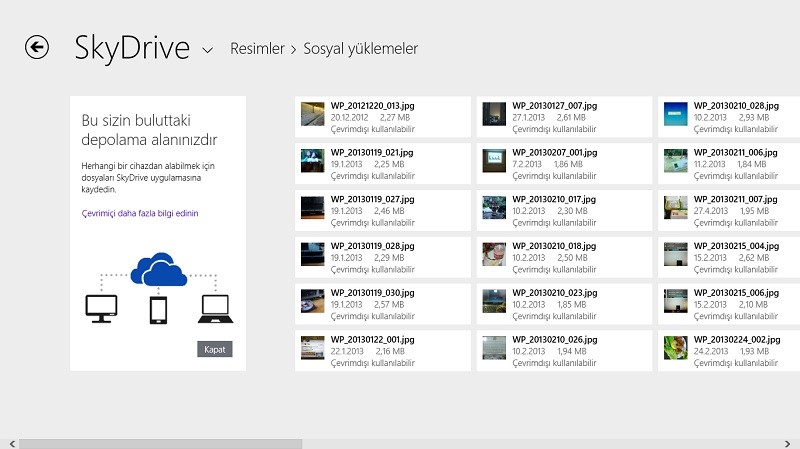Select file name WP_20130122_001.jpg
800x449 pixels.
click(372, 340)
